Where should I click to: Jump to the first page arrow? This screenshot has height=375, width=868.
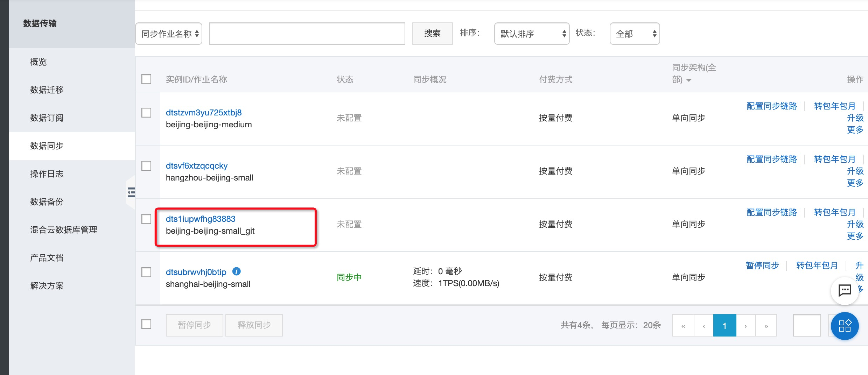(683, 326)
